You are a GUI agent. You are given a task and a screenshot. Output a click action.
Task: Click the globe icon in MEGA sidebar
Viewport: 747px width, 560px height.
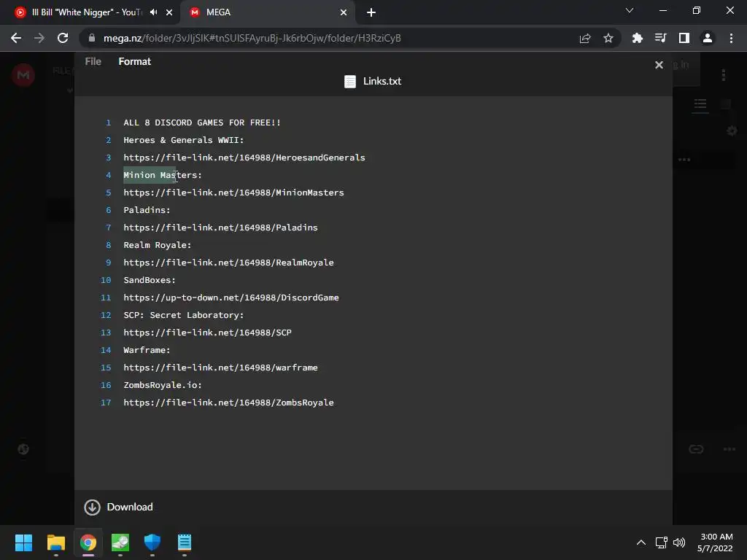point(23,449)
